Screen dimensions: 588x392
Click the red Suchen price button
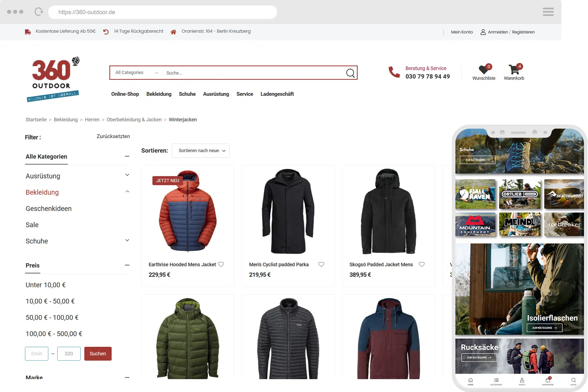[x=98, y=353]
